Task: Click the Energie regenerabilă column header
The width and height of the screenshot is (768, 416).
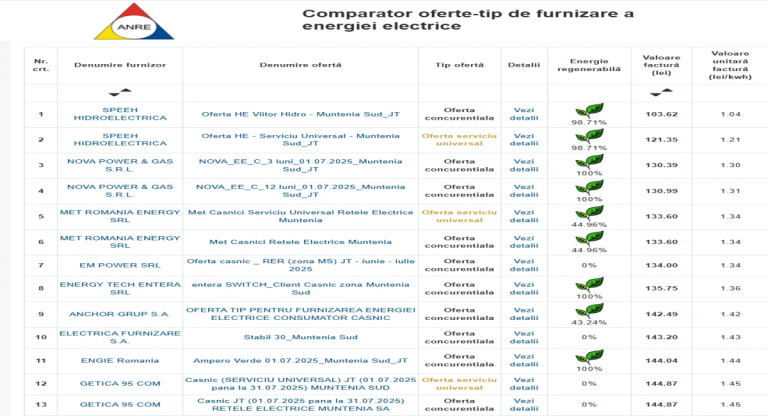Action: coord(589,65)
